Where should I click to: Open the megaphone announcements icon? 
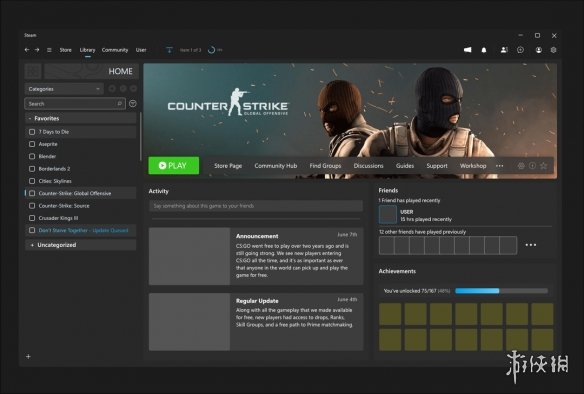point(467,50)
